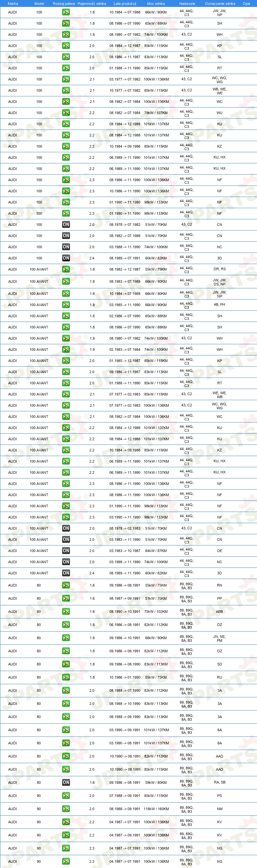The height and width of the screenshot is (868, 257).
Task: Click the diesel ON icon in the row dated 08.1978 -> 07.1982
Action: [66, 225]
